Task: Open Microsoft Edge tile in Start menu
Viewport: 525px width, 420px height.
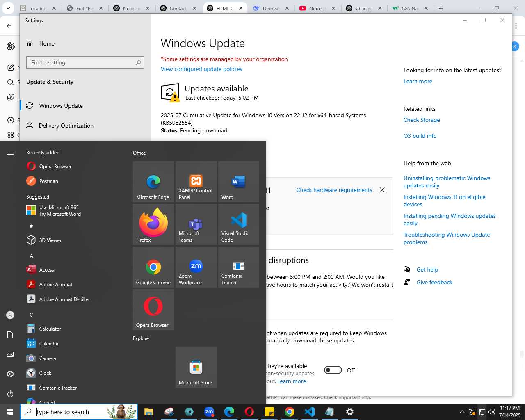Action: click(x=153, y=182)
